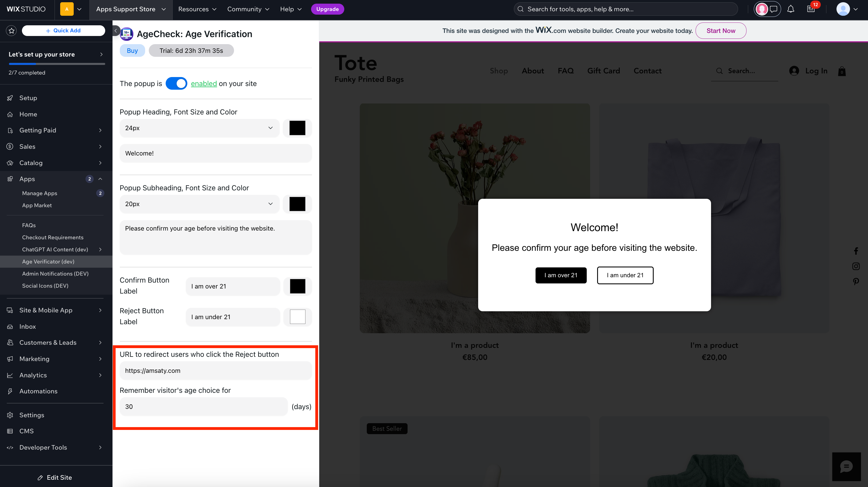This screenshot has width=868, height=487.
Task: Click the Buy button
Action: coord(132,51)
